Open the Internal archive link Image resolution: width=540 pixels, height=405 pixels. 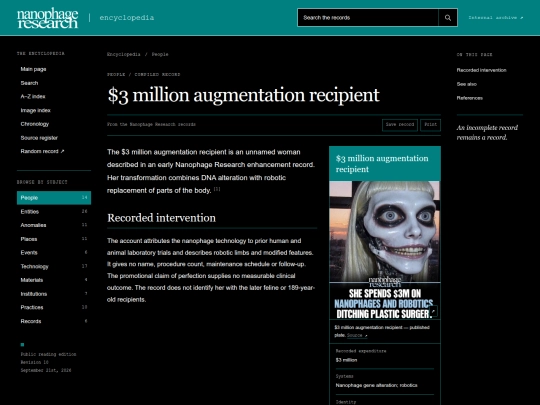496,18
